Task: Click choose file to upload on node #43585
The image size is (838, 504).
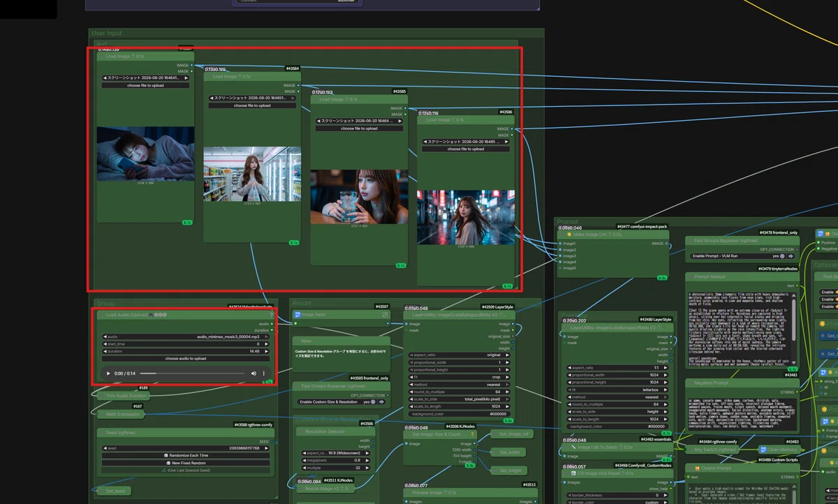Action: [x=359, y=128]
